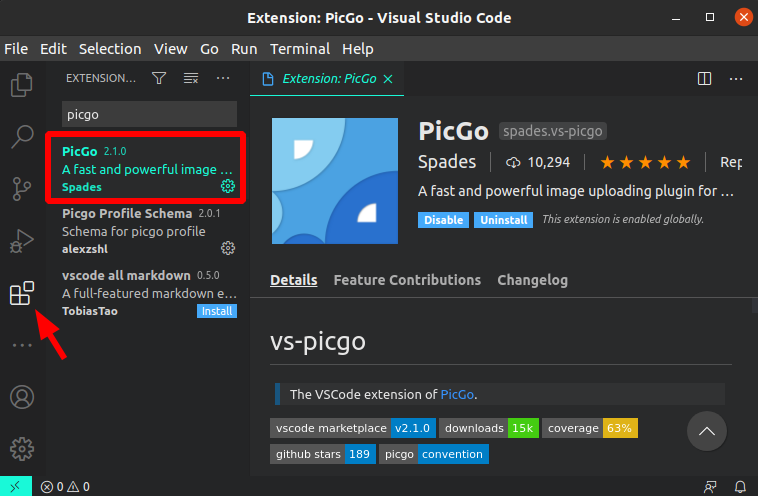Image resolution: width=758 pixels, height=496 pixels.
Task: Split the editor to the right
Action: click(704, 79)
